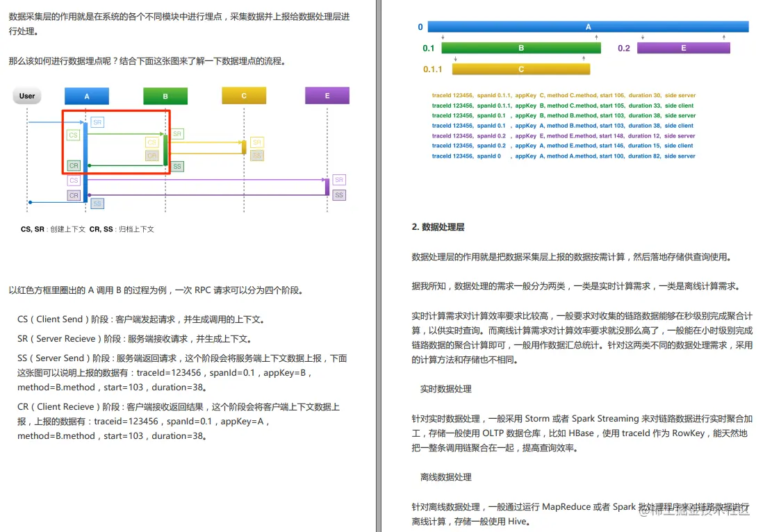Click paragraph starting '数据采集层的作用就是'
The height and width of the screenshot is (532, 765).
[179, 24]
